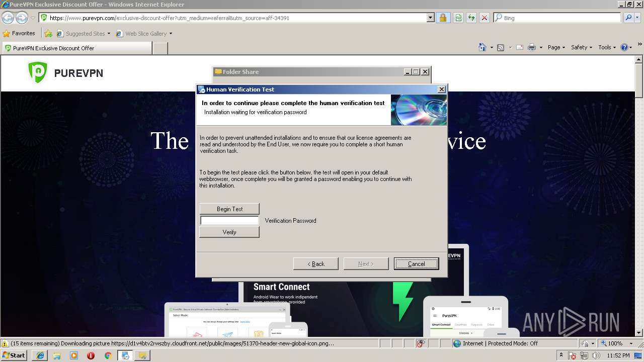Click the volume speaker tray icon
Screen dimensions: 644x362
click(x=595, y=355)
